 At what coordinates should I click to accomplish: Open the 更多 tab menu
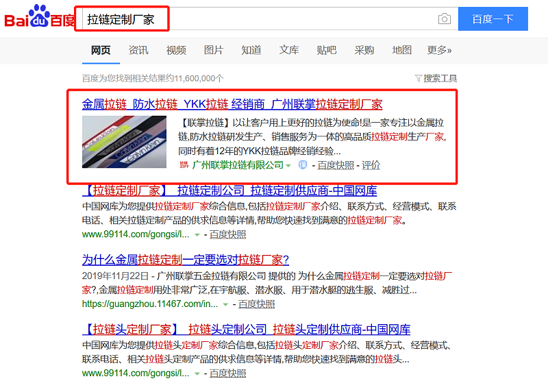(x=439, y=51)
